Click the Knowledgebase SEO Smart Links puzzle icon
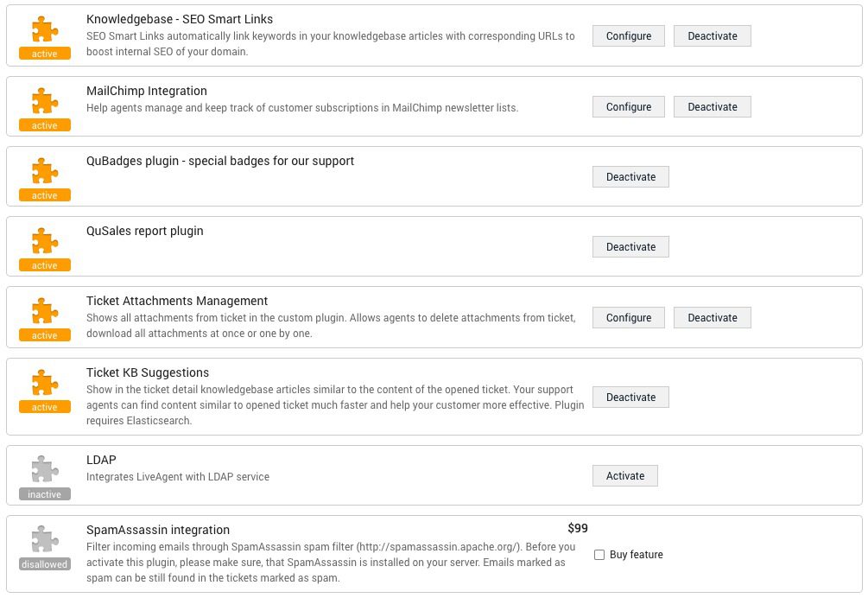 tap(45, 29)
